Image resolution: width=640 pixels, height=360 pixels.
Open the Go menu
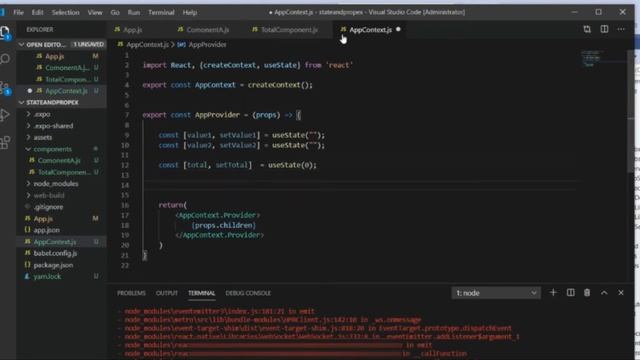pos(115,12)
